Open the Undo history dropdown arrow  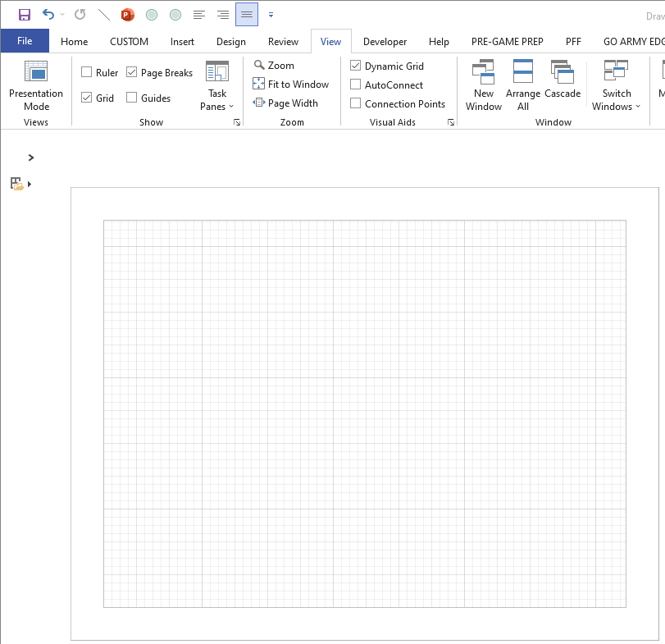62,15
